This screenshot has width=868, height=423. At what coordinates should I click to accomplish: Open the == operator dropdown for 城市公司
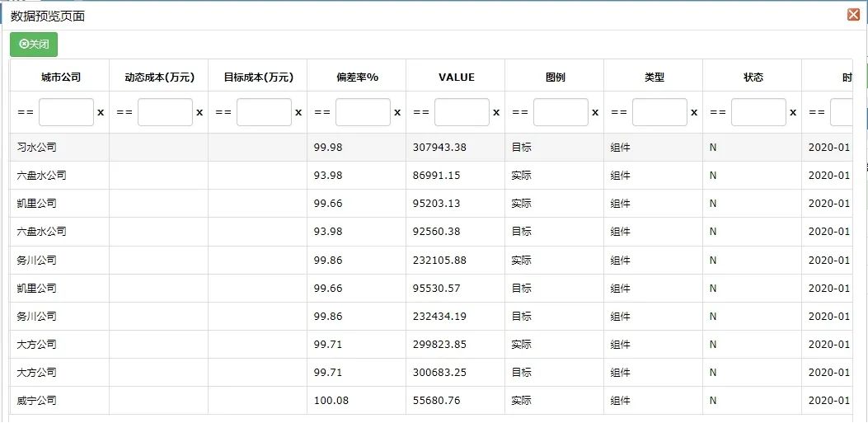[x=26, y=112]
